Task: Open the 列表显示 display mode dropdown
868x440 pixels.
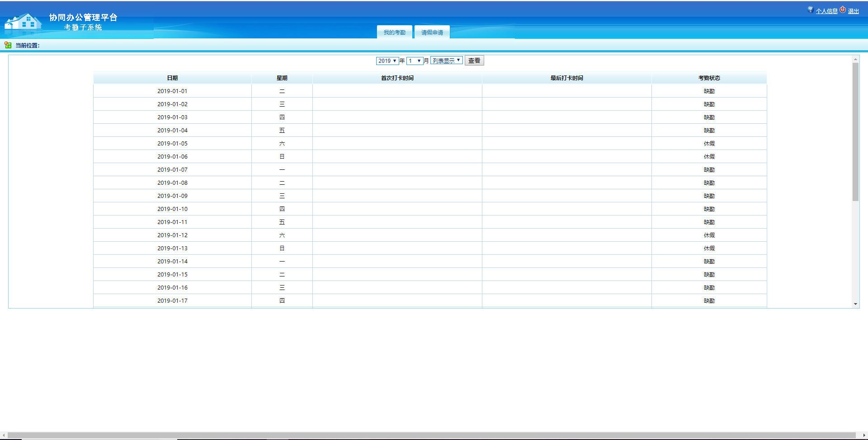Action: point(447,61)
